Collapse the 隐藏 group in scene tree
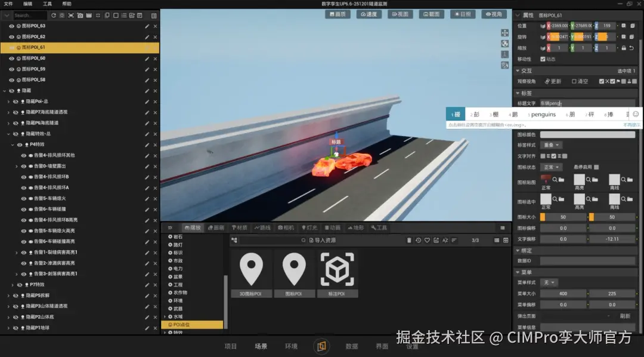 [5, 91]
